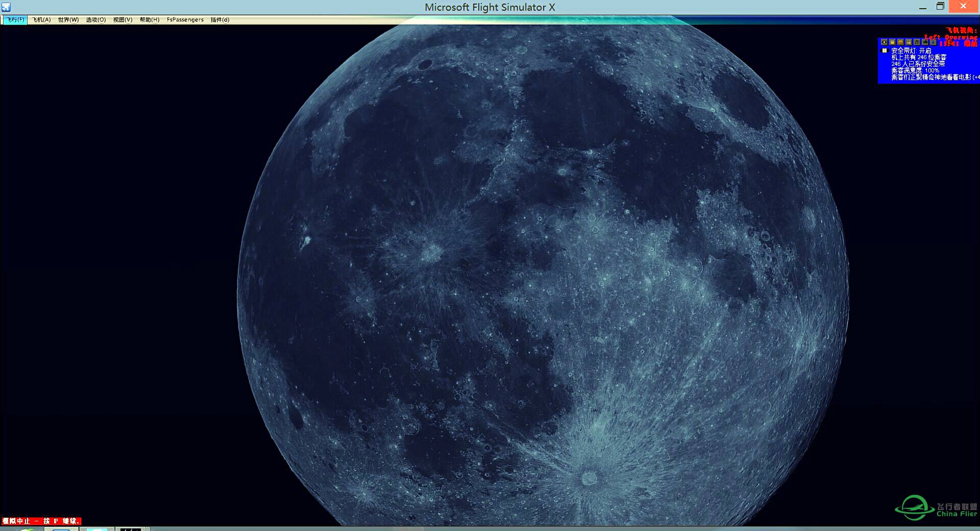Image resolution: width=980 pixels, height=531 pixels.
Task: Click the '246 人已系好安全带' line
Action: 918,64
